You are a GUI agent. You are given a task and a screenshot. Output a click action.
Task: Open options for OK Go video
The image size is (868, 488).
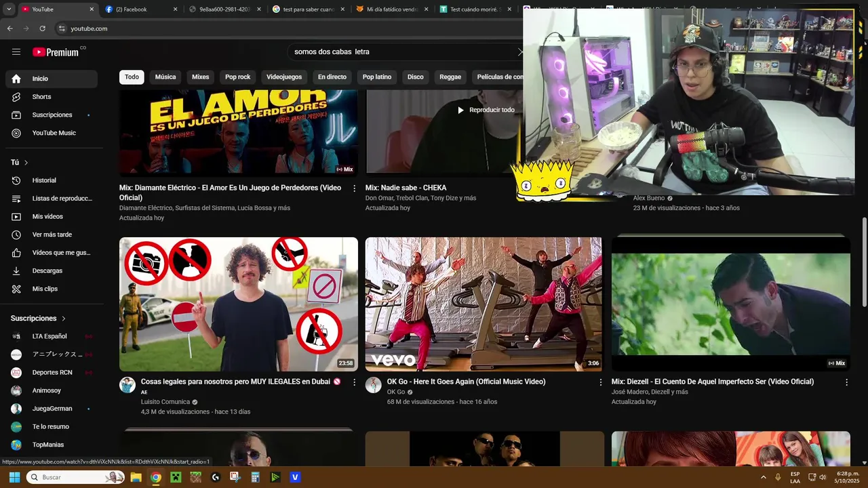[599, 382]
